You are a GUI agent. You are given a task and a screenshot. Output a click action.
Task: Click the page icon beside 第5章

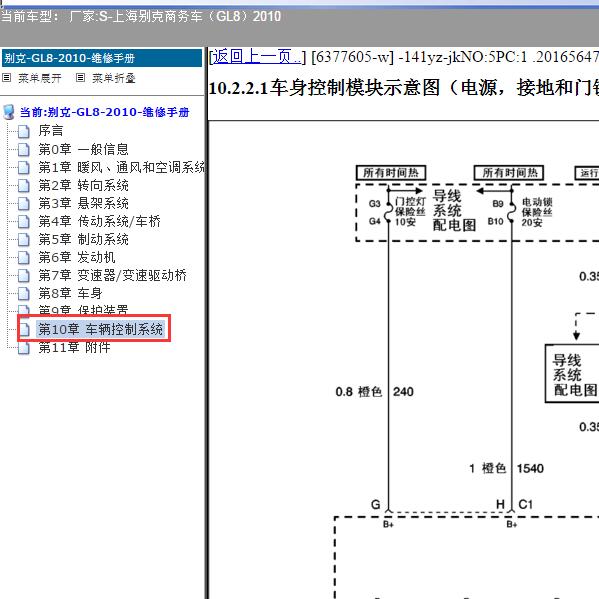coord(24,240)
